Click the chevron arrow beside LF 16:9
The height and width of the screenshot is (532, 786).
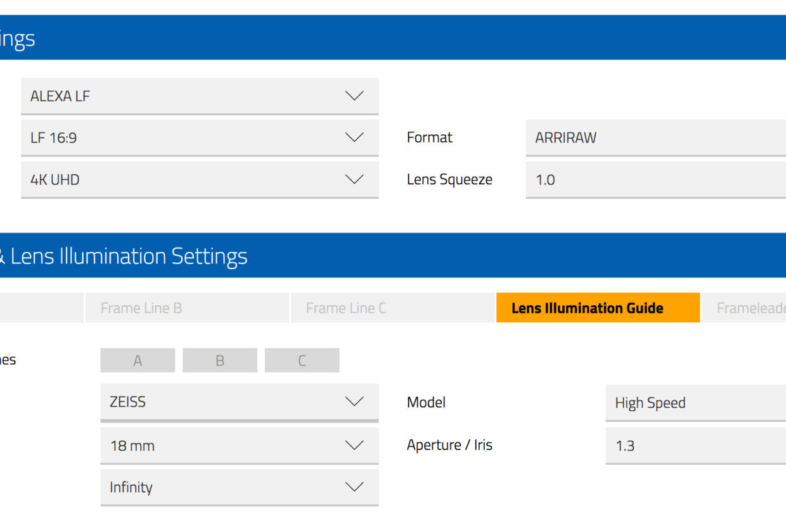(x=354, y=137)
